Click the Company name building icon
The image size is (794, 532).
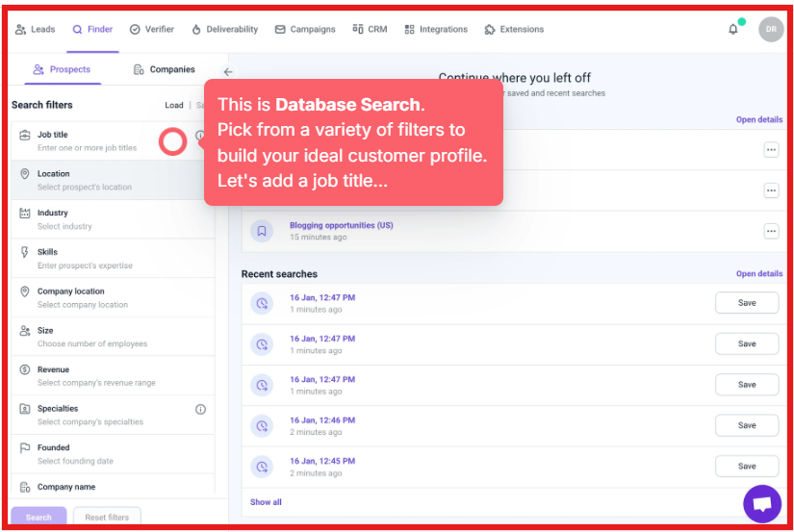(x=24, y=487)
